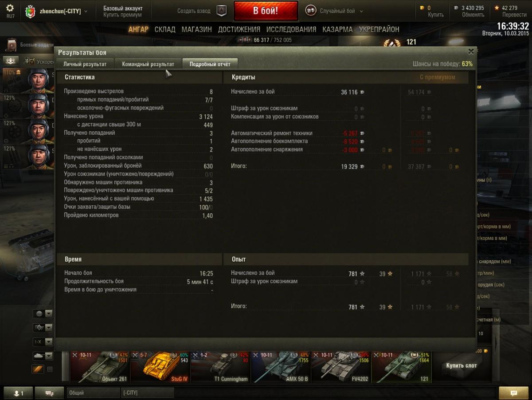The width and height of the screenshot is (532, 400).
Task: Open the [-CITY] clan chat tab
Action: pyautogui.click(x=147, y=393)
